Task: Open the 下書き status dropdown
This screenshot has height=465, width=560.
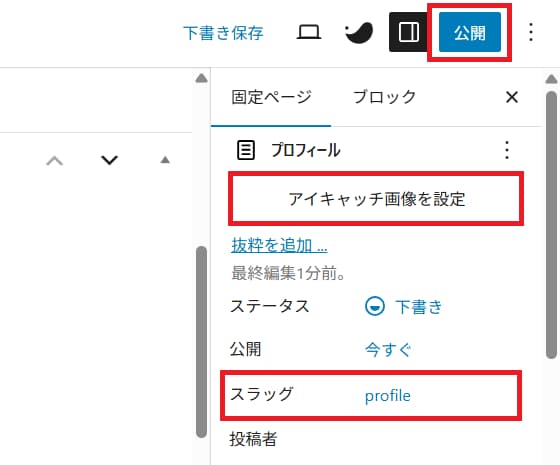Action: tap(404, 307)
